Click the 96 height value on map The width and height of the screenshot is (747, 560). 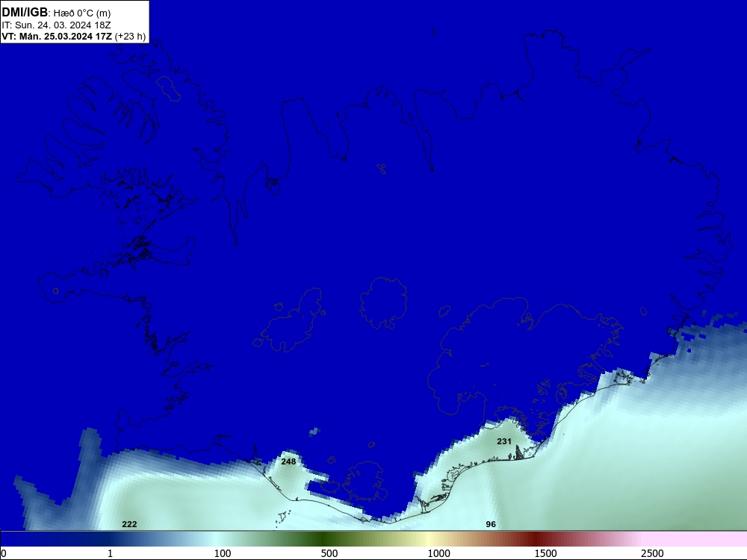coord(491,524)
